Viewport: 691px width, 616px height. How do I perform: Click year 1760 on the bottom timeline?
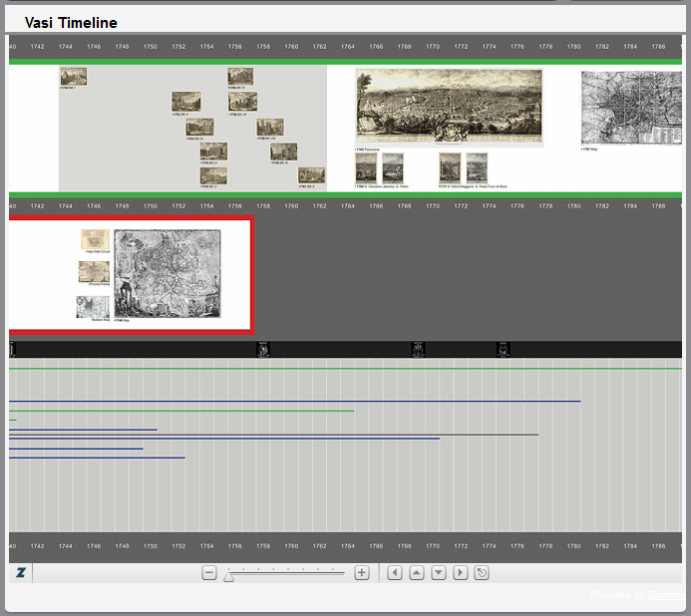point(291,546)
